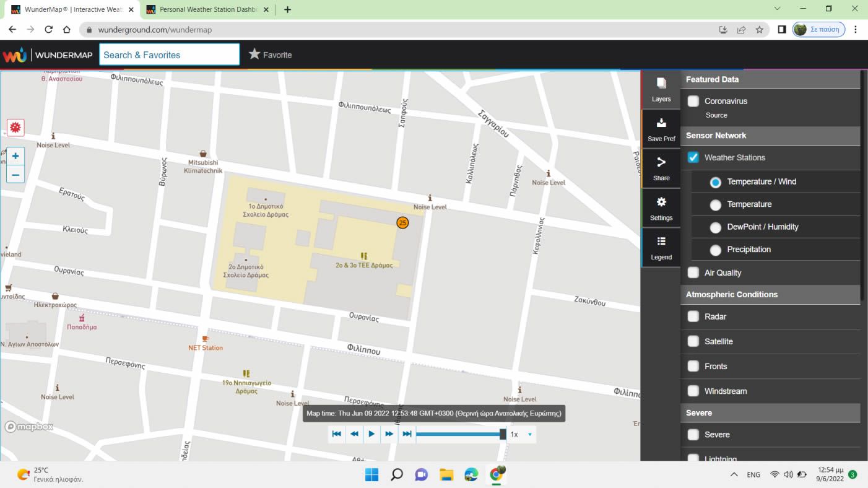Enable the Radar layer checkbox
Screen dimensions: 868x488
[x=693, y=316]
